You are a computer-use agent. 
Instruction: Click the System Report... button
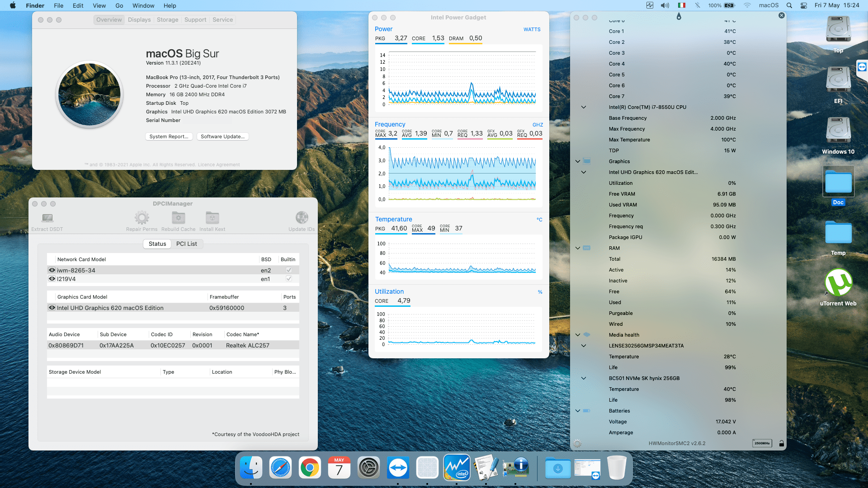point(169,136)
